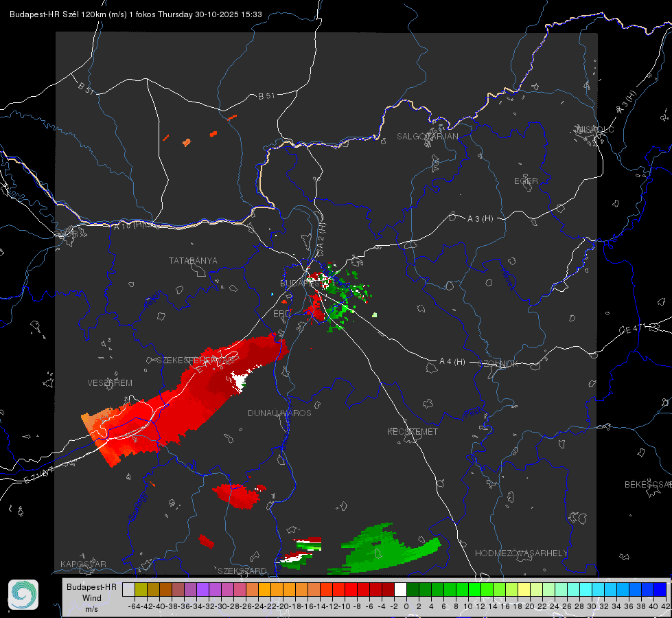Click the -64 value on the wind scale
This screenshot has width=672, height=618.
134,606
